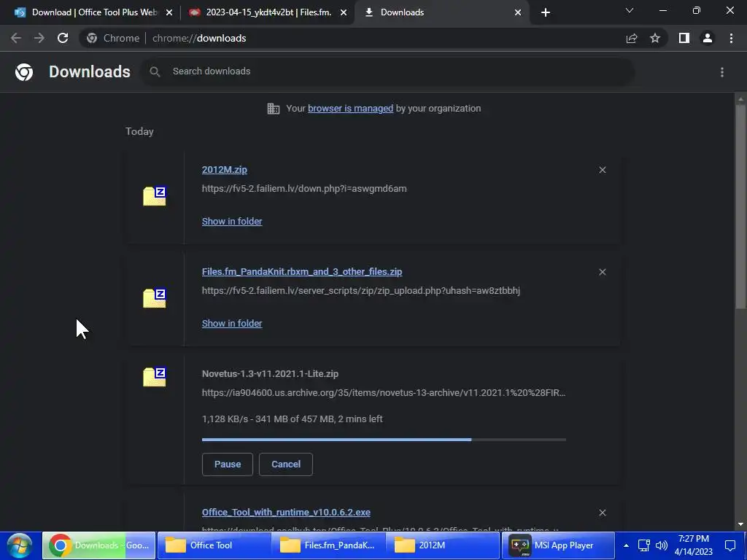This screenshot has width=747, height=560.
Task: Click the zip file icon for 2012M.zip
Action: (155, 195)
